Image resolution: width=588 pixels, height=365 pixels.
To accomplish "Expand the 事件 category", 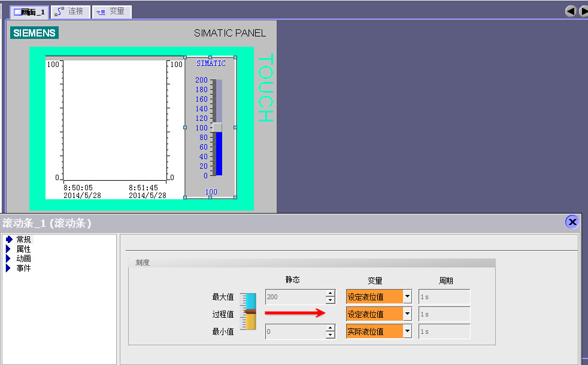I will click(x=8, y=268).
